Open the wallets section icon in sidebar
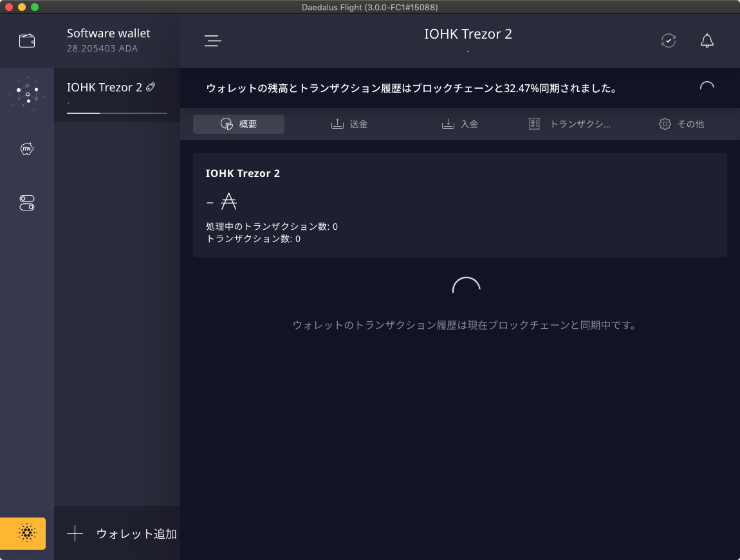This screenshot has height=560, width=740. 27,41
